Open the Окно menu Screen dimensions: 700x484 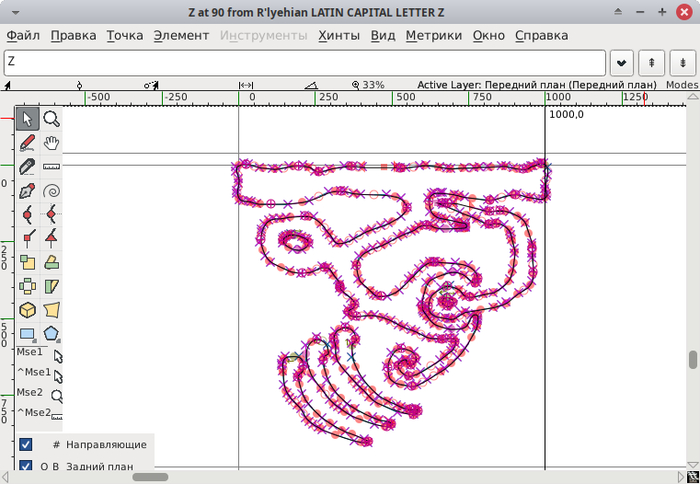pos(489,35)
